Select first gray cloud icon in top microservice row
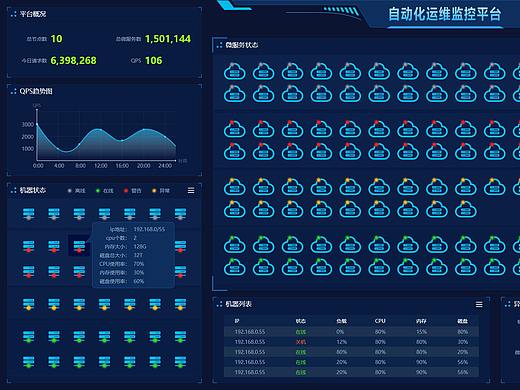Image resolution: width=520 pixels, height=390 pixels. [x=235, y=71]
